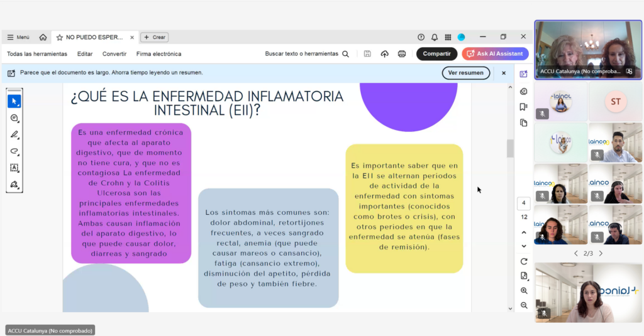Image resolution: width=644 pixels, height=336 pixels.
Task: Click the Ver resumen button
Action: (x=466, y=73)
